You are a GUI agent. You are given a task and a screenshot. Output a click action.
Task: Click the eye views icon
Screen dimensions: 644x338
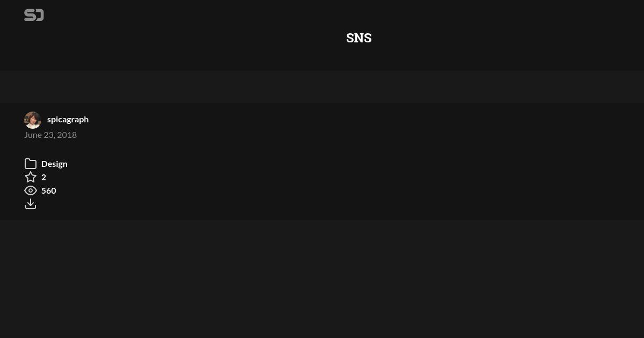click(31, 190)
